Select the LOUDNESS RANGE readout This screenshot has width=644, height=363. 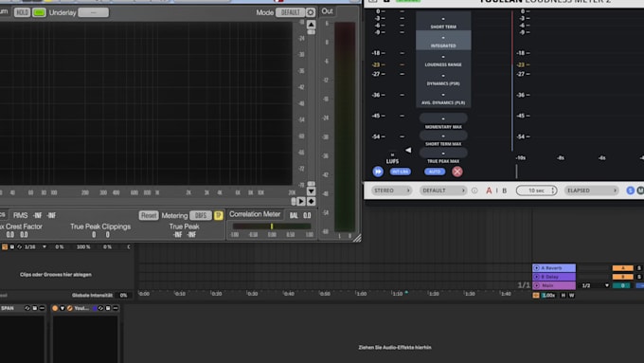[x=443, y=60]
